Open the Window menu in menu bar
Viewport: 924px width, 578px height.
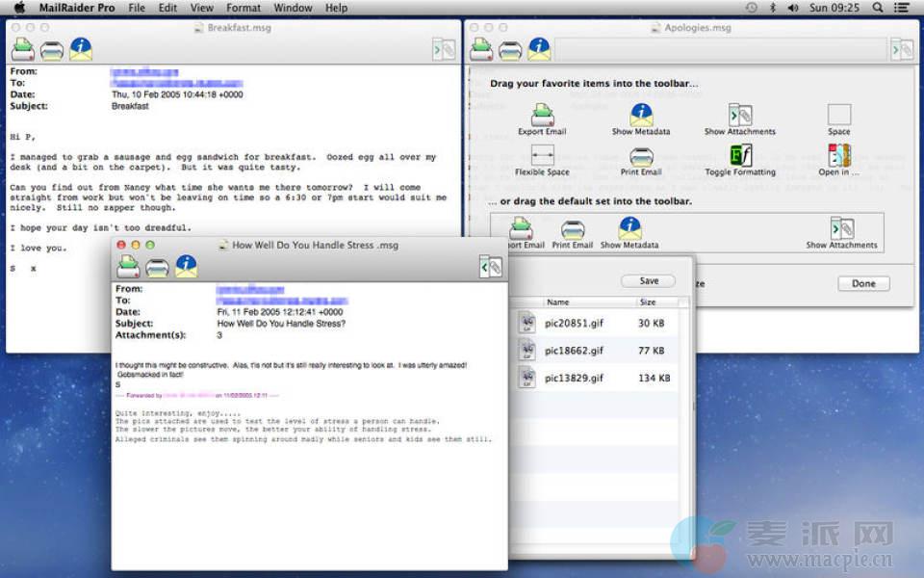click(x=293, y=8)
